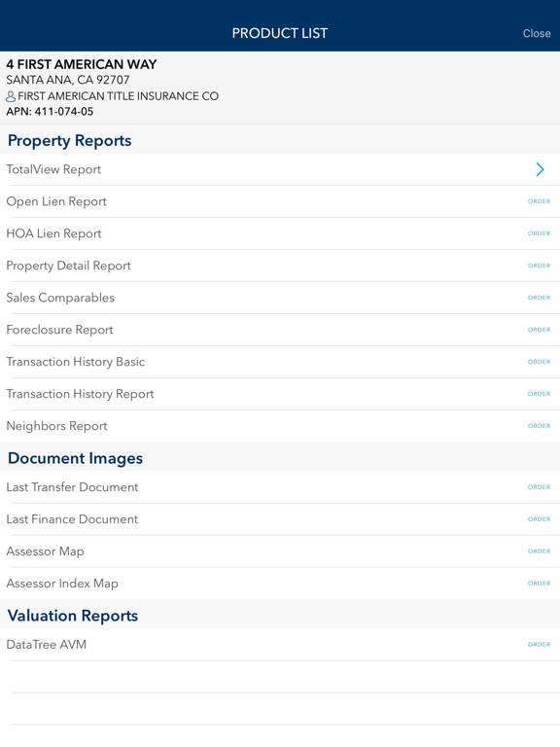Select Property Detail Report label
This screenshot has height=747, width=560.
[x=69, y=266]
